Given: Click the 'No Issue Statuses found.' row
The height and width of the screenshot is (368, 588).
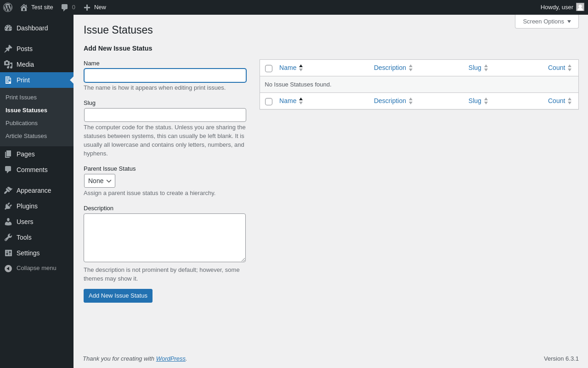Looking at the screenshot, I should (419, 85).
